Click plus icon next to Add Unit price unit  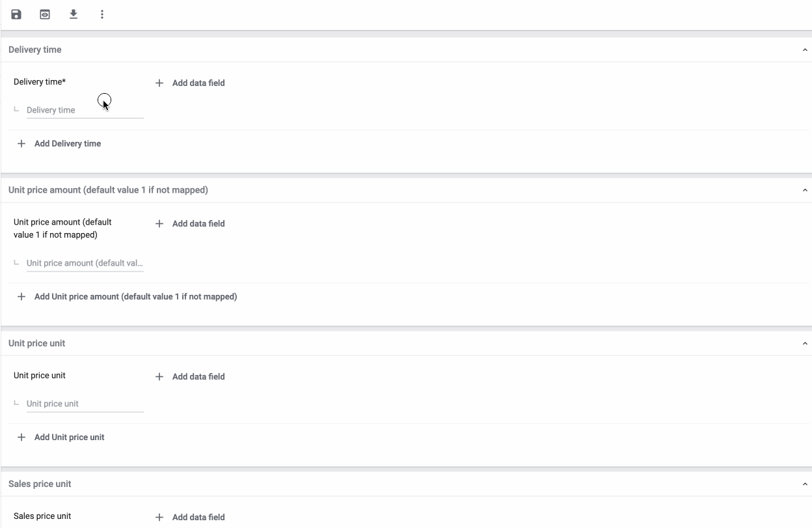tap(21, 437)
